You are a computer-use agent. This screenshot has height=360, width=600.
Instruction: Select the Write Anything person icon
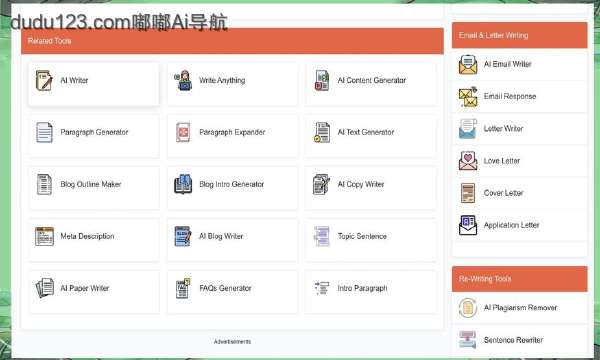click(183, 80)
